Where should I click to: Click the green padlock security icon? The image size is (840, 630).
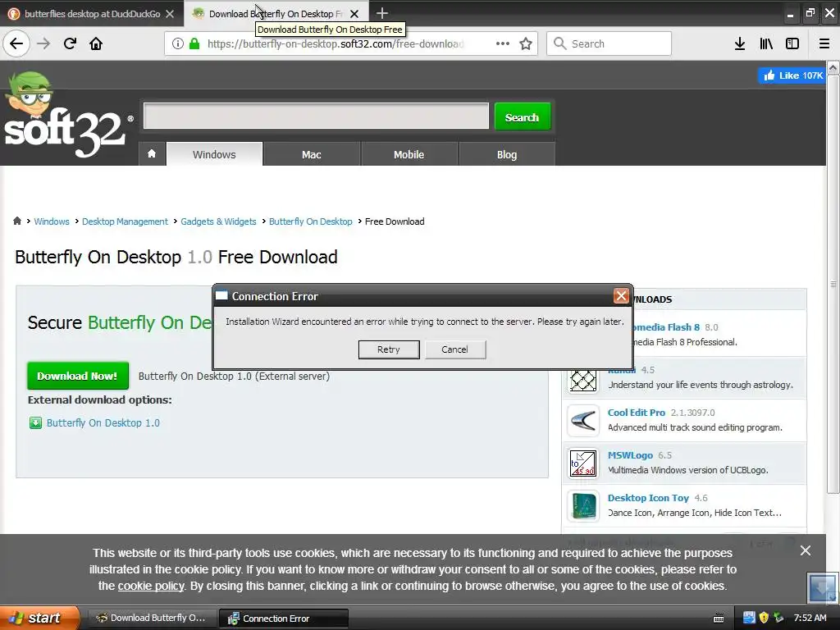click(194, 43)
